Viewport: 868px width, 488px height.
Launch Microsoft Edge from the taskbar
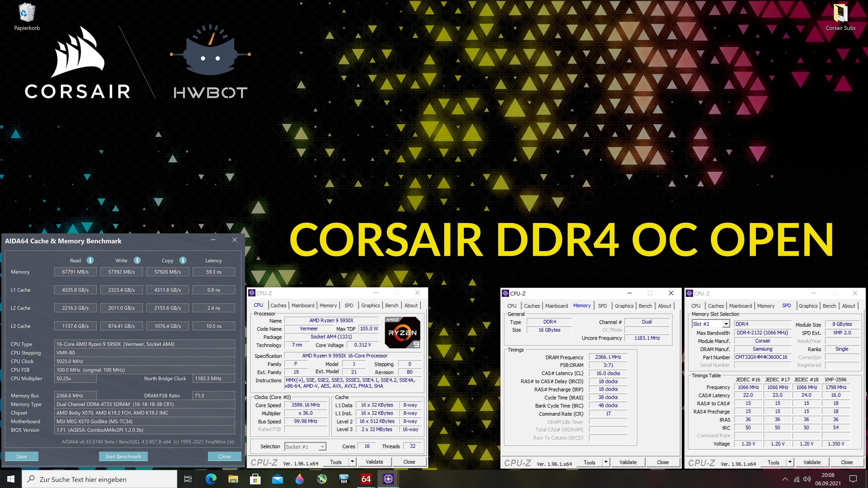click(x=211, y=479)
